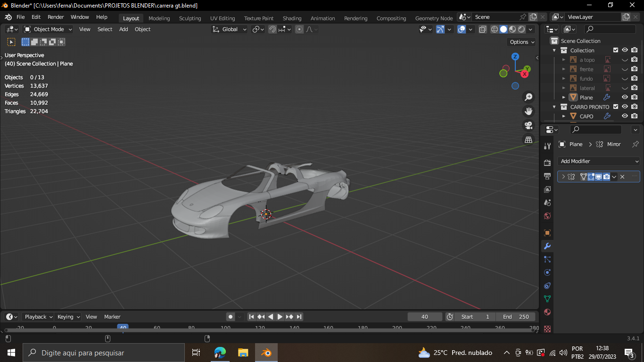Toggle X-ray mode in viewport header
The height and width of the screenshot is (362, 644).
(483, 29)
